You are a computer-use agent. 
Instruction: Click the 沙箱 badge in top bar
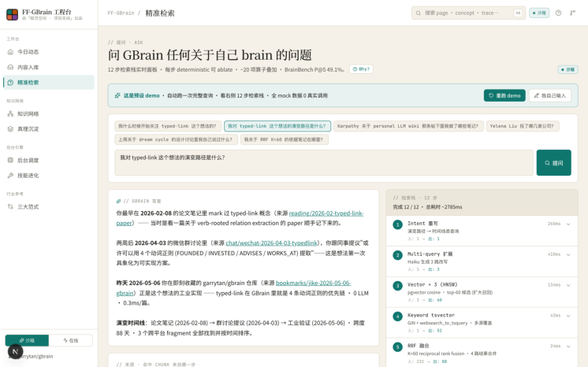point(539,13)
